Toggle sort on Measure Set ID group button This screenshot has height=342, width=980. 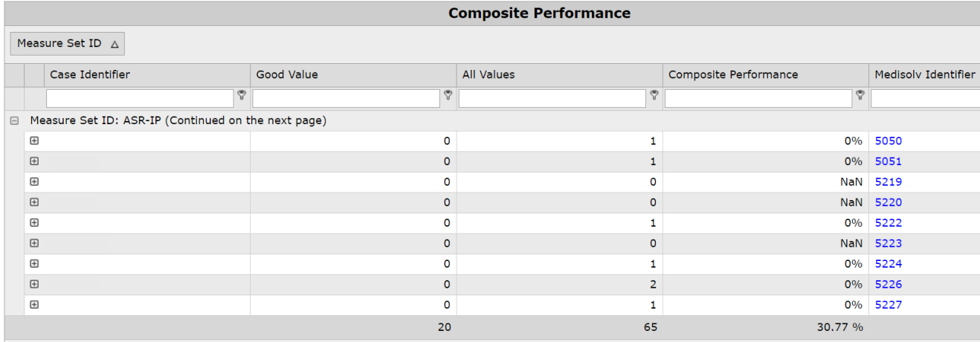click(x=67, y=44)
